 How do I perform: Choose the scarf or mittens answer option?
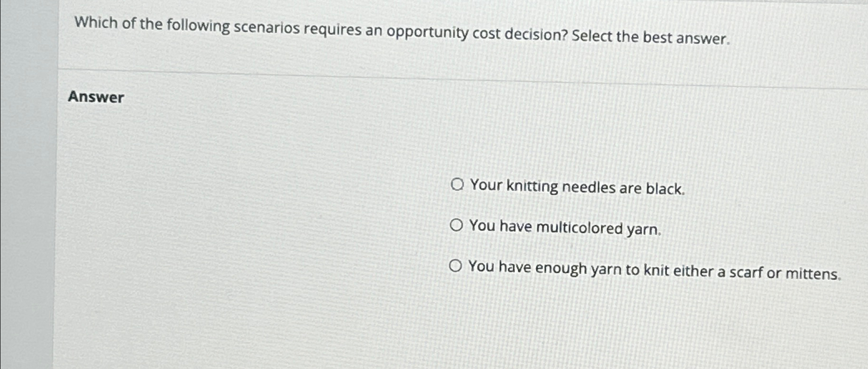click(x=456, y=265)
